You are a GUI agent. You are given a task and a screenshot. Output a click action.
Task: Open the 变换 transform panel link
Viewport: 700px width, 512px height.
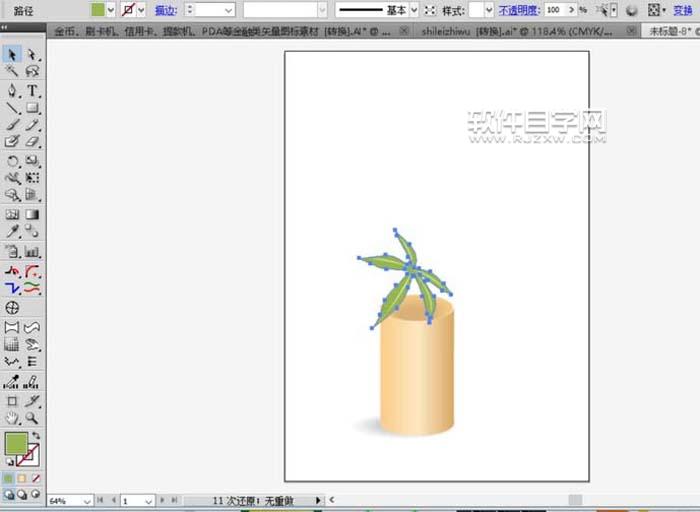click(x=683, y=10)
